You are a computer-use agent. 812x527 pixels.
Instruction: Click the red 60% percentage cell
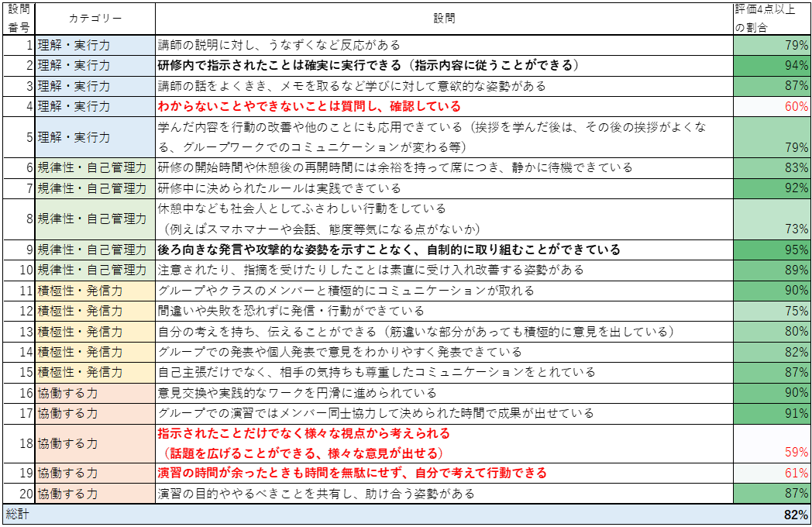772,106
